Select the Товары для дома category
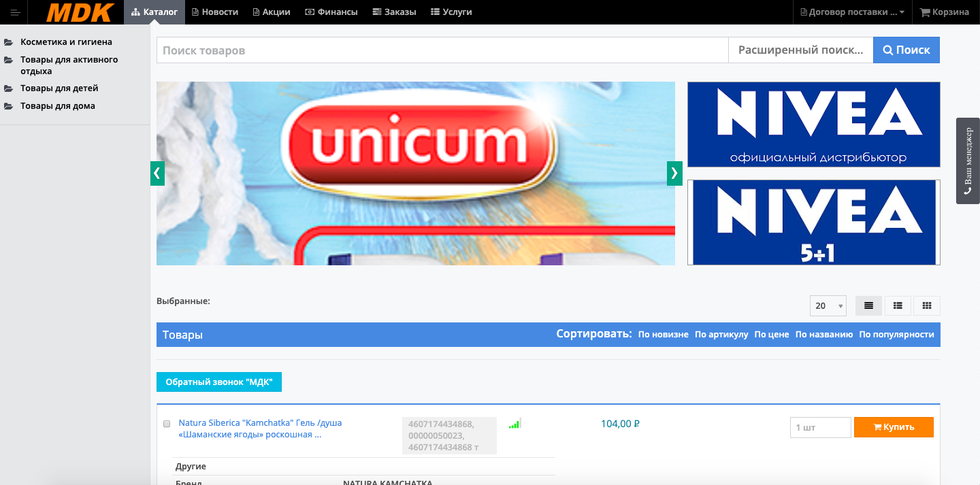 point(58,106)
